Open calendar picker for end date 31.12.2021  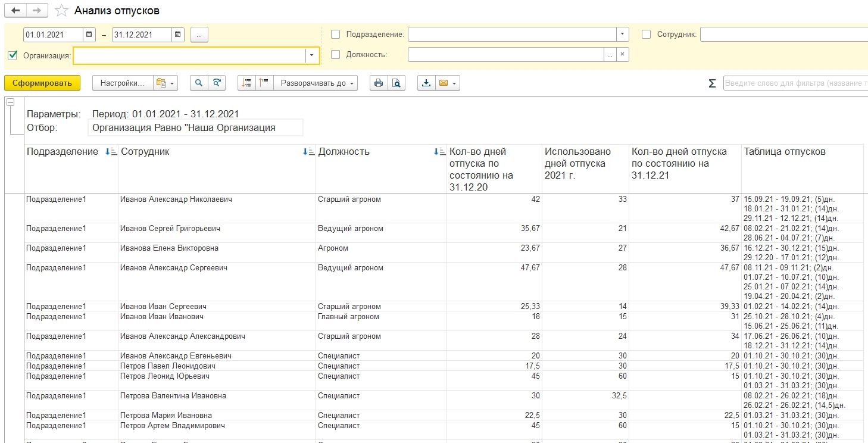[x=178, y=35]
